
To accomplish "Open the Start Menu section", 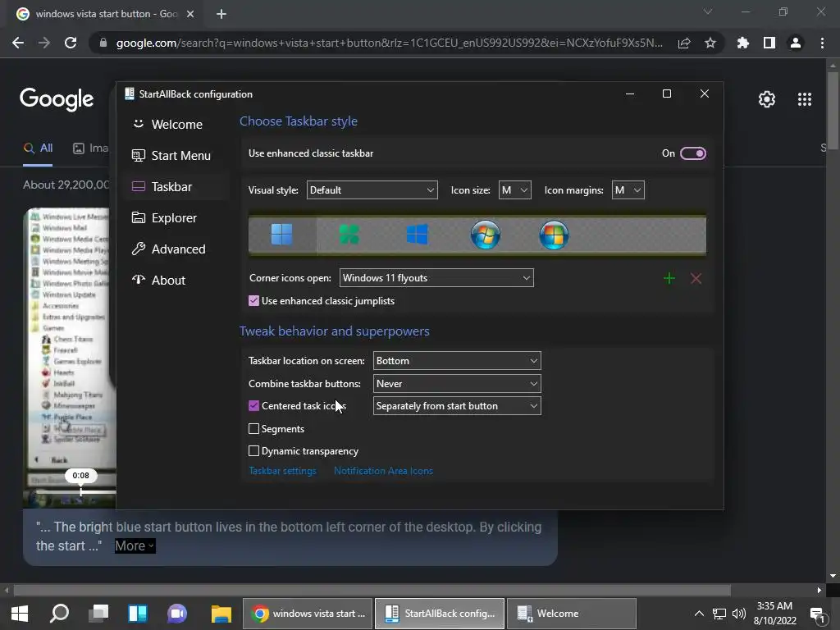I will (177, 156).
